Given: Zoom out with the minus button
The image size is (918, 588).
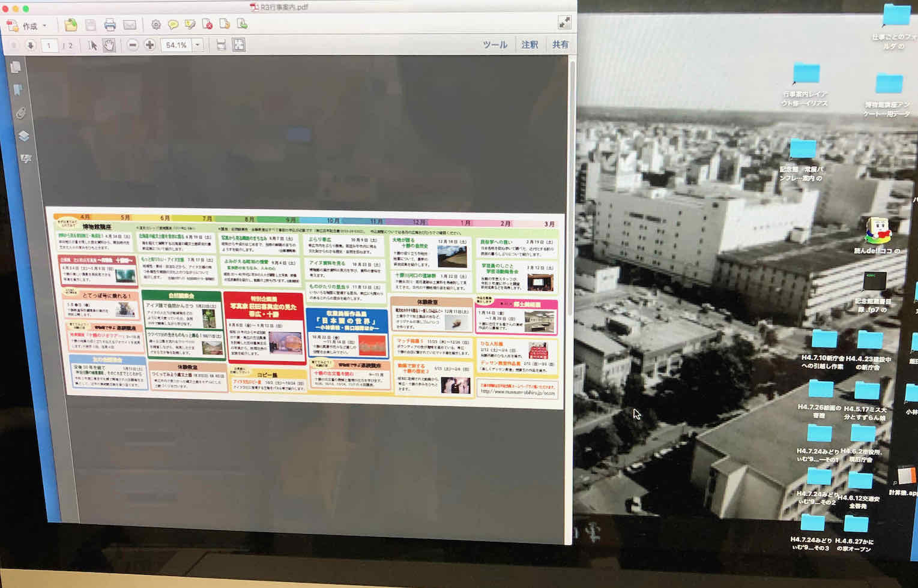Looking at the screenshot, I should tap(133, 45).
